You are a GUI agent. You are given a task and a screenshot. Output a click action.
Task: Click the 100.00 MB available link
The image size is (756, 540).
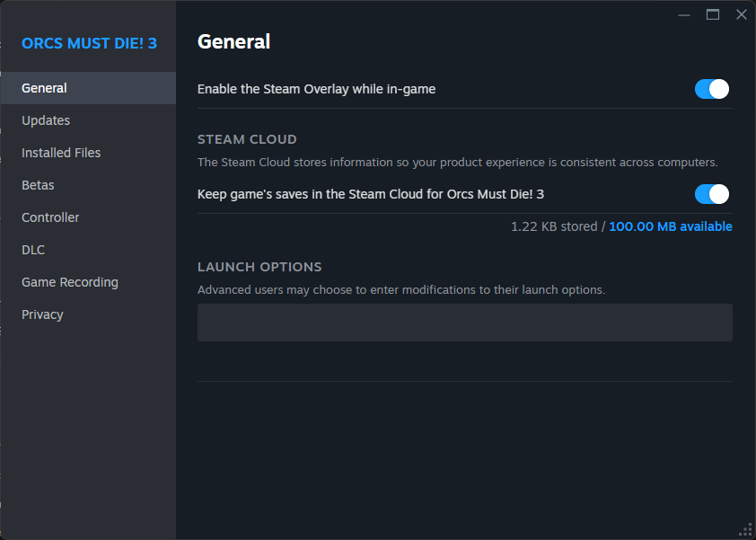(670, 226)
